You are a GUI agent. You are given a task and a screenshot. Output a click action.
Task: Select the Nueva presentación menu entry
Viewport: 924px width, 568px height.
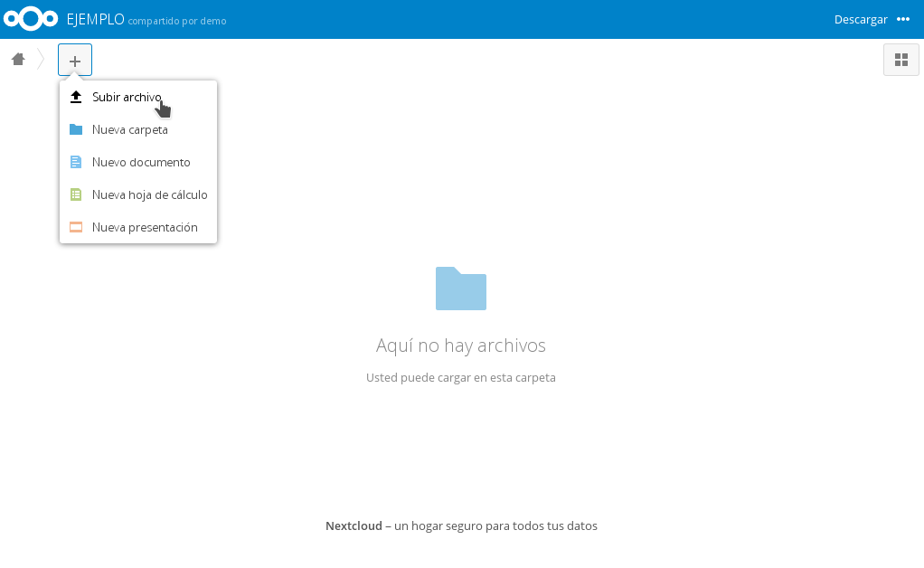(x=138, y=227)
